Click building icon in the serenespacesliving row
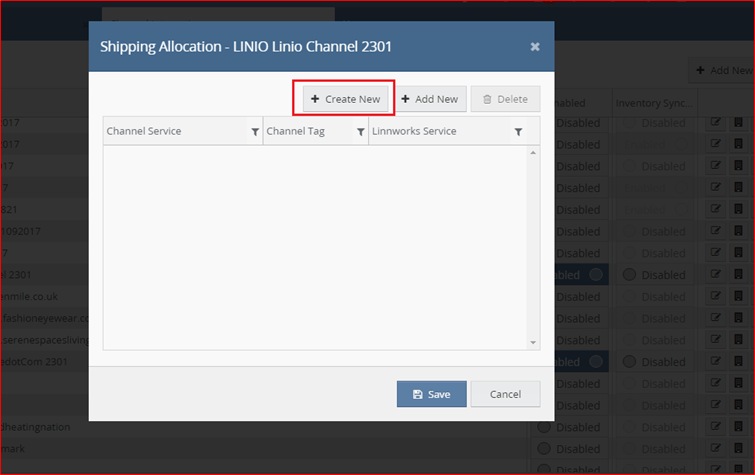This screenshot has height=475, width=755. pos(738,340)
